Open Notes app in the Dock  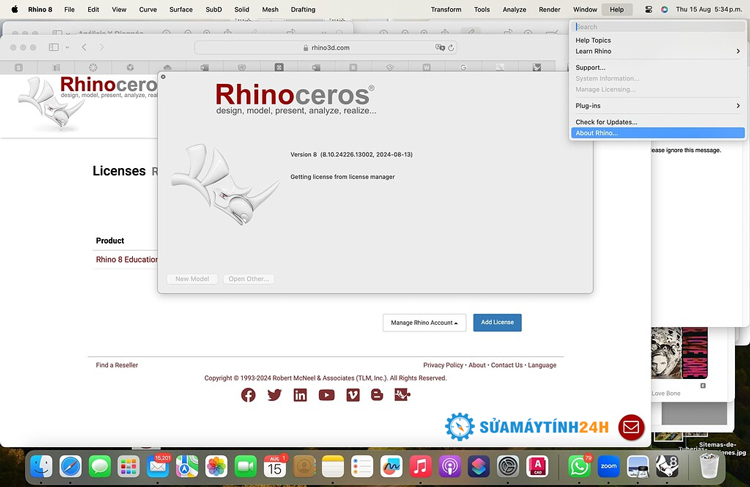click(x=333, y=466)
